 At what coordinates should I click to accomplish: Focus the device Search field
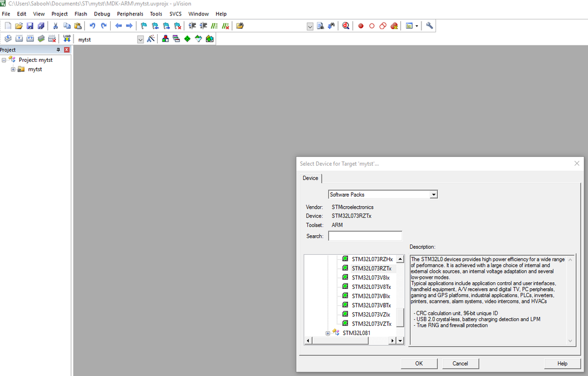point(365,236)
